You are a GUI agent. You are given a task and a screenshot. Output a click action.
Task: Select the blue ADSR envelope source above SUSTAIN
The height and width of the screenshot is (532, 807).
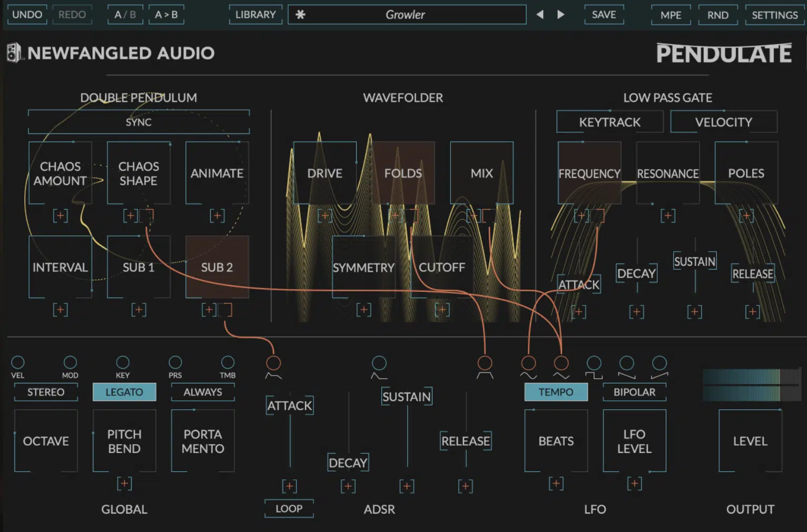[379, 363]
